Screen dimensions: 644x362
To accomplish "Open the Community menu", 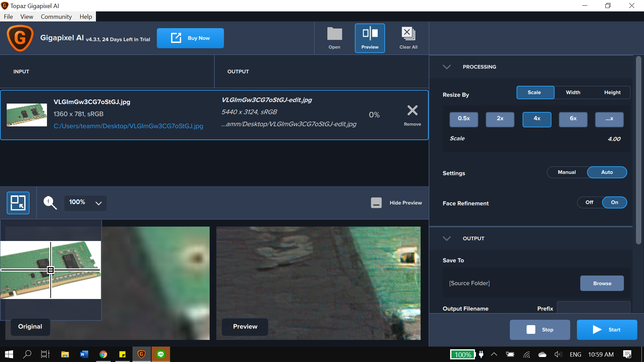I will click(x=56, y=17).
